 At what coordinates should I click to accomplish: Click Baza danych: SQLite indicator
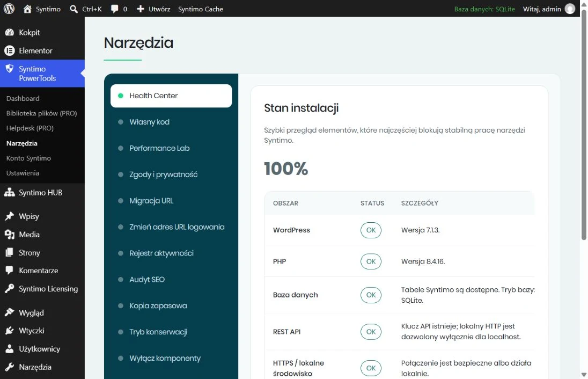[484, 9]
